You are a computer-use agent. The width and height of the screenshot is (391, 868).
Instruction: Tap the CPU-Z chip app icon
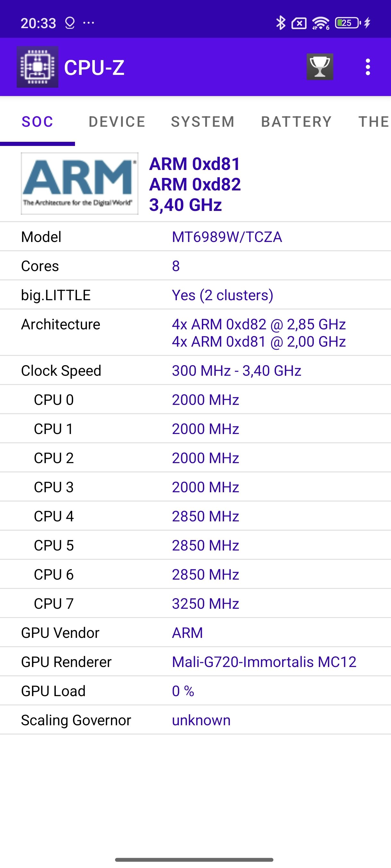pyautogui.click(x=37, y=67)
